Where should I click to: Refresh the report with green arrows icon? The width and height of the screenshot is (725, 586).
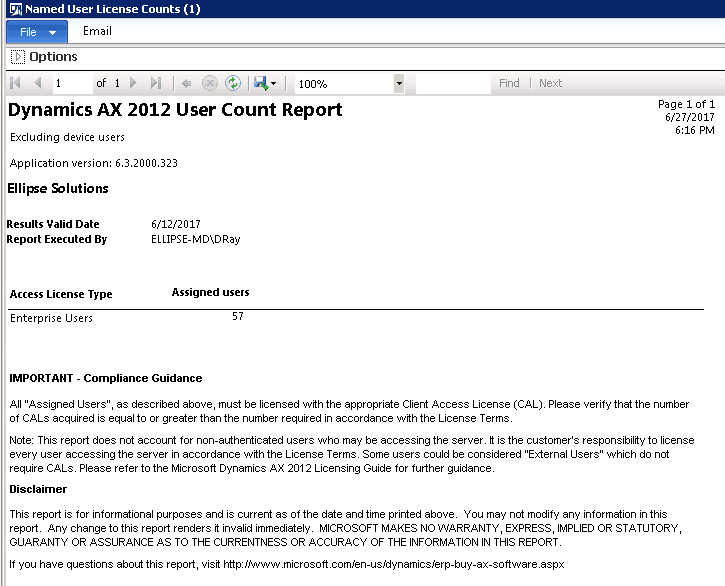click(x=233, y=83)
